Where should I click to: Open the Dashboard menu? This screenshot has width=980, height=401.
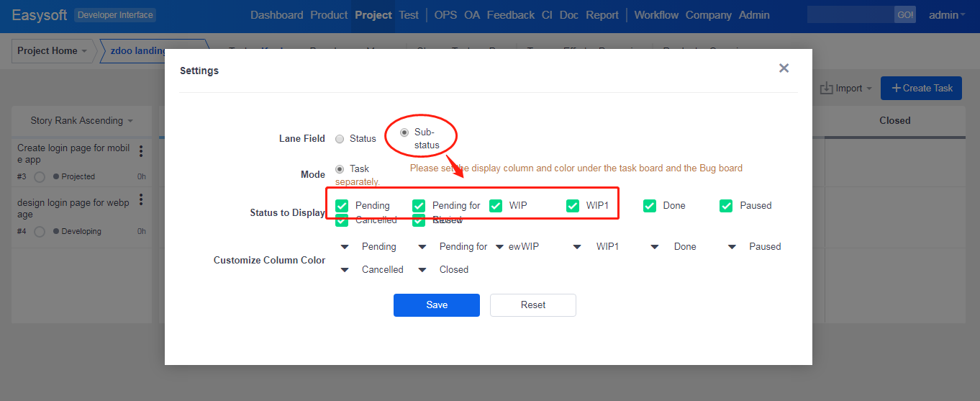278,15
